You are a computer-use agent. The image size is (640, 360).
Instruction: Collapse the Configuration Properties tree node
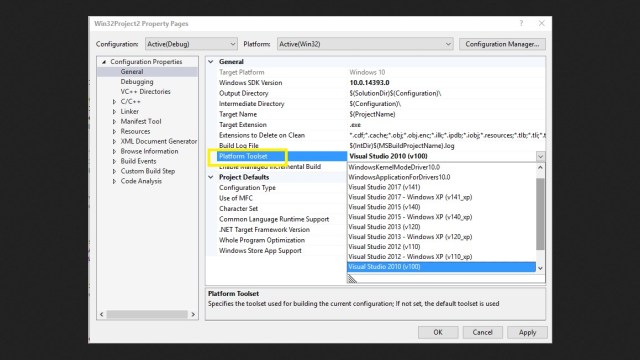point(104,62)
